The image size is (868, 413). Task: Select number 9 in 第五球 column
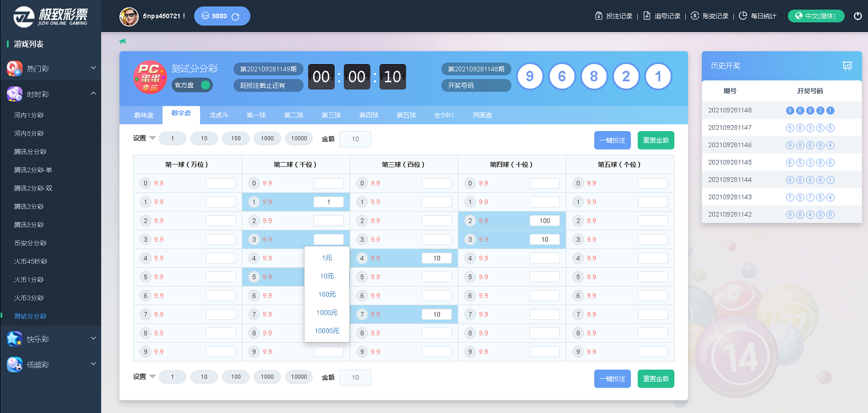pos(578,352)
